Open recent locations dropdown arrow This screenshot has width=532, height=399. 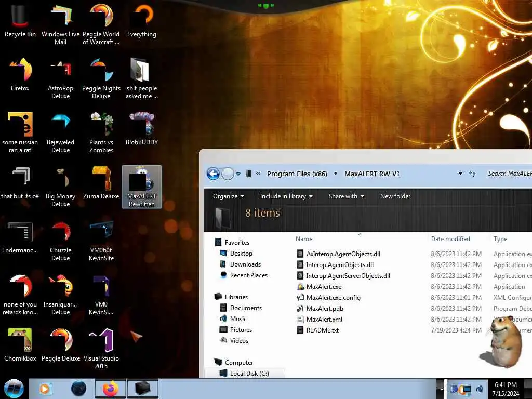(238, 174)
